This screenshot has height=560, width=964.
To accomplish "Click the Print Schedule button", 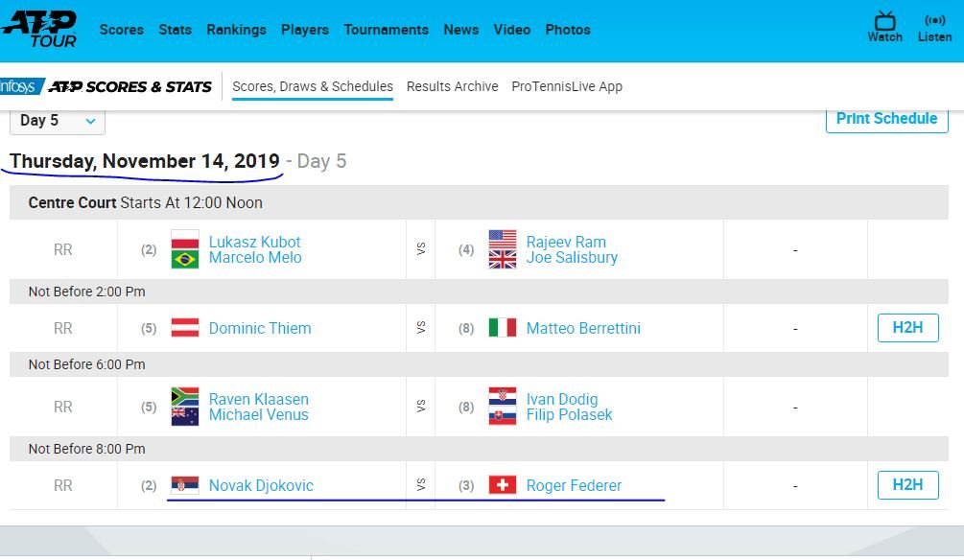I will coord(886,119).
